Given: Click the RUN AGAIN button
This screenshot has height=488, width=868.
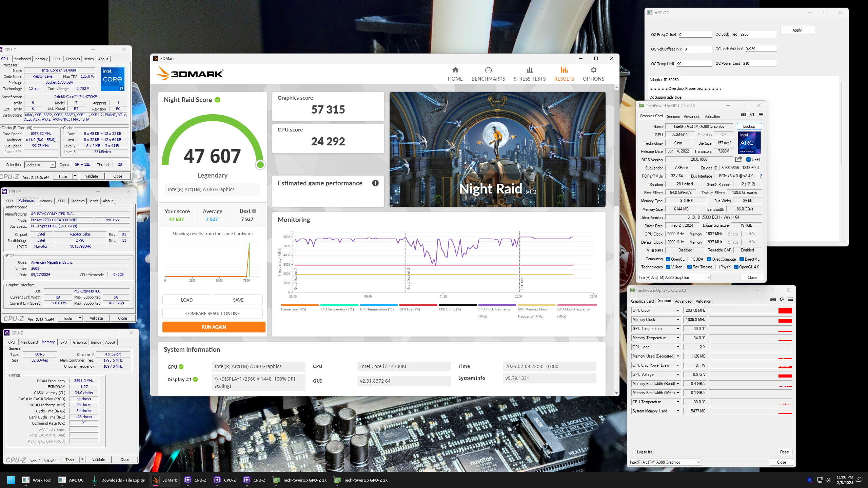Looking at the screenshot, I should pyautogui.click(x=214, y=327).
